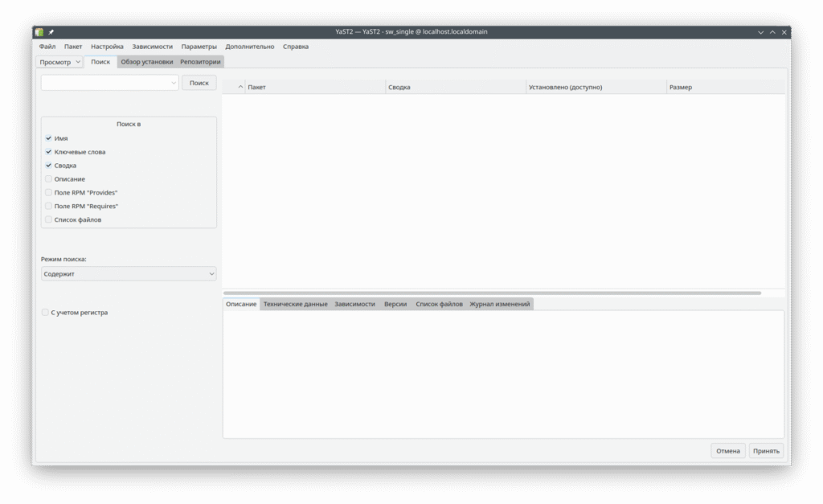This screenshot has height=504, width=823.
Task: Open the Параметры menu
Action: [199, 47]
